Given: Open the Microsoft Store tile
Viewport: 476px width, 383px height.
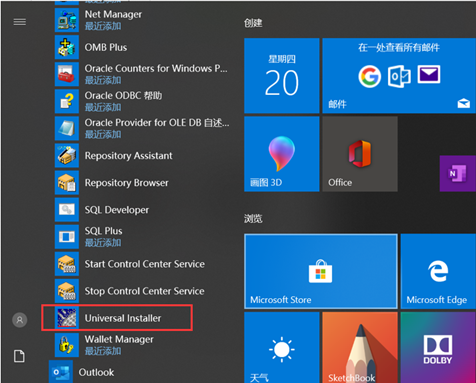Looking at the screenshot, I should coord(321,271).
